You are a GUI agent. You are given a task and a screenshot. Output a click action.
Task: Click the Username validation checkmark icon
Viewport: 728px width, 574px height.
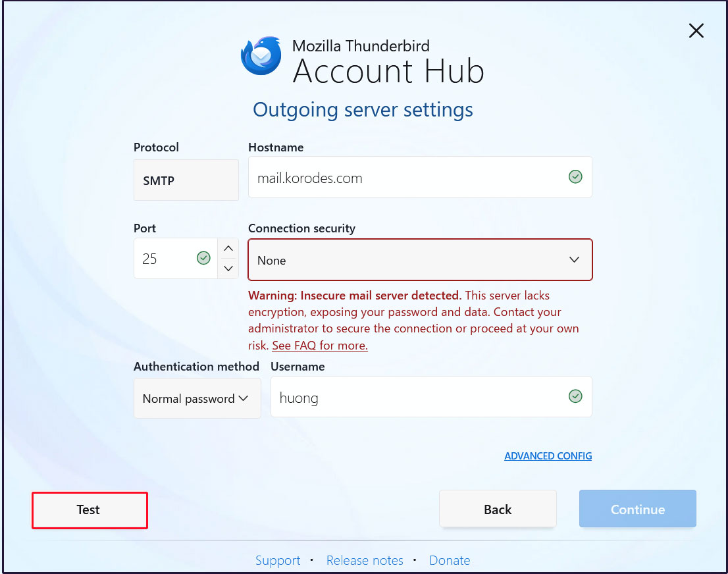[x=575, y=396]
